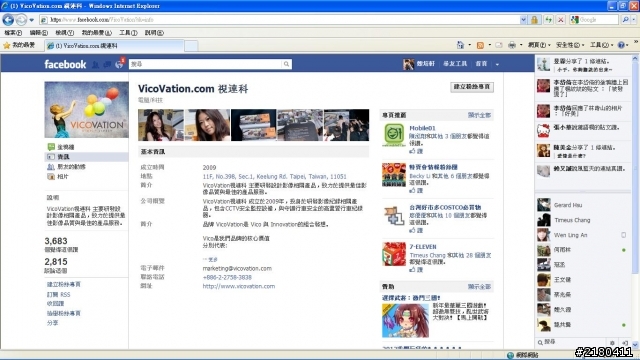Click the Create a Page button top right

click(472, 87)
